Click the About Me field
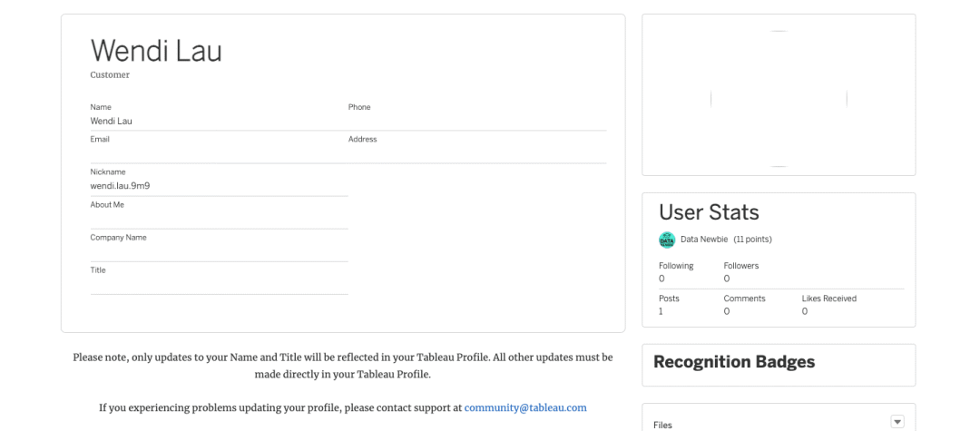This screenshot has width=980, height=431. tap(219, 213)
